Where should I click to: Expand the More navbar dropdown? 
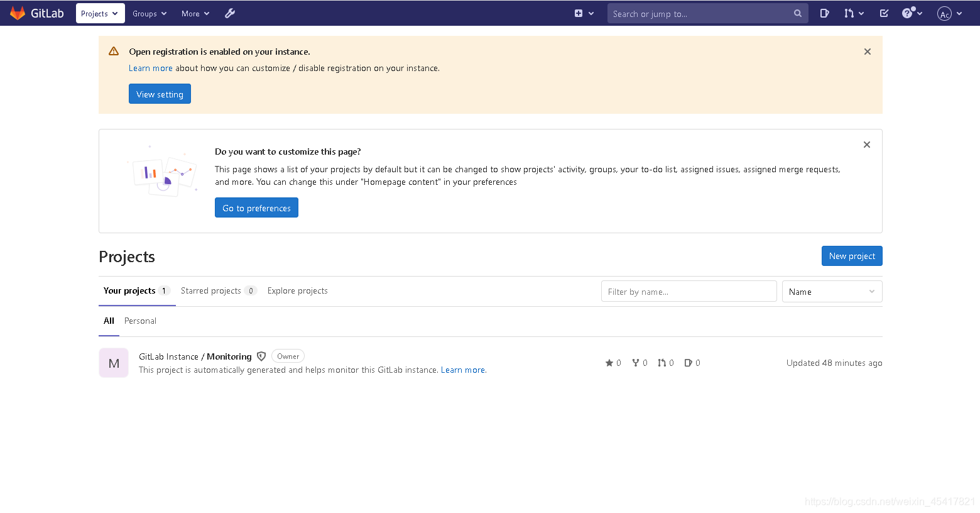(195, 13)
